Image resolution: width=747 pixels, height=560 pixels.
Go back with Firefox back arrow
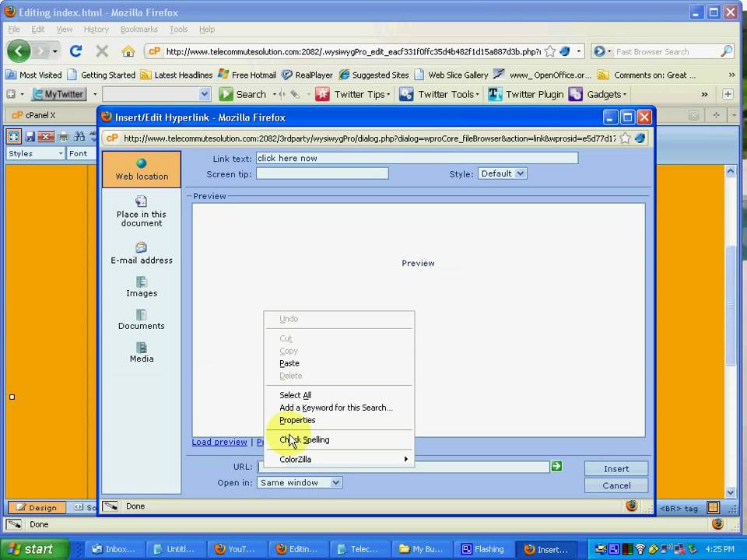[x=19, y=51]
